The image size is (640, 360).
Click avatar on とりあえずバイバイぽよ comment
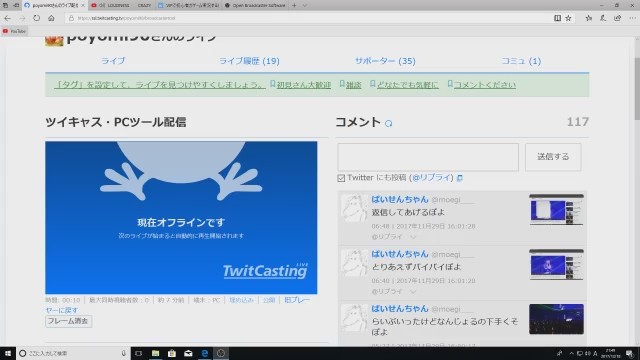pyautogui.click(x=354, y=263)
